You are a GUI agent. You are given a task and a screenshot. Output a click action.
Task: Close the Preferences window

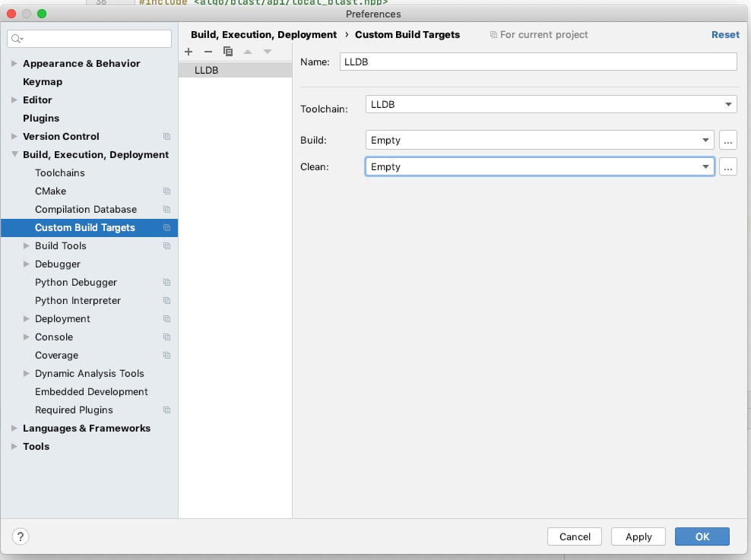(11, 14)
